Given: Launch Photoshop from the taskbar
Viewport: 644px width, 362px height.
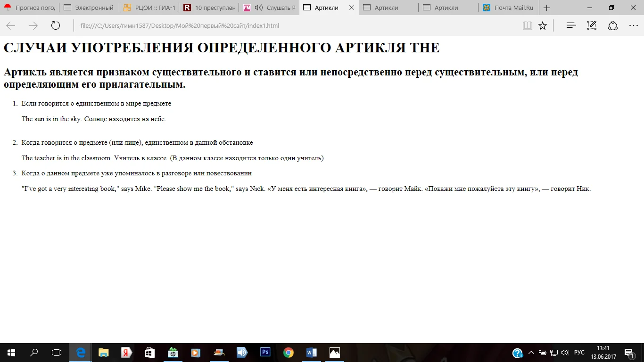Looking at the screenshot, I should coord(265,353).
